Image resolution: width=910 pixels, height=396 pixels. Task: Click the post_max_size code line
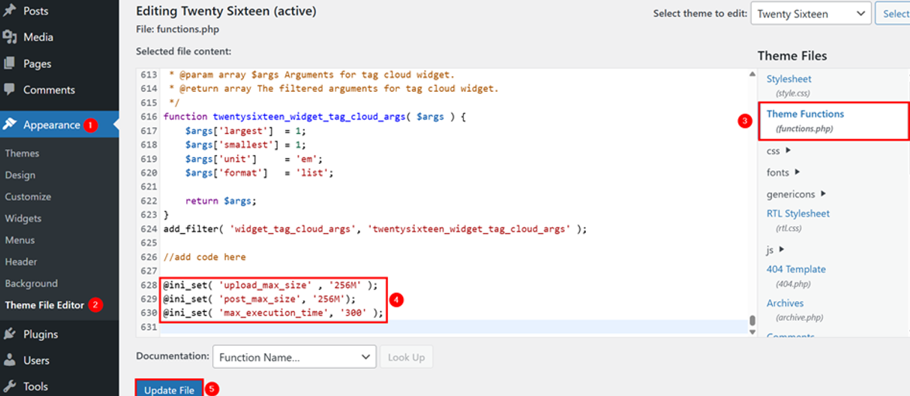(x=259, y=299)
